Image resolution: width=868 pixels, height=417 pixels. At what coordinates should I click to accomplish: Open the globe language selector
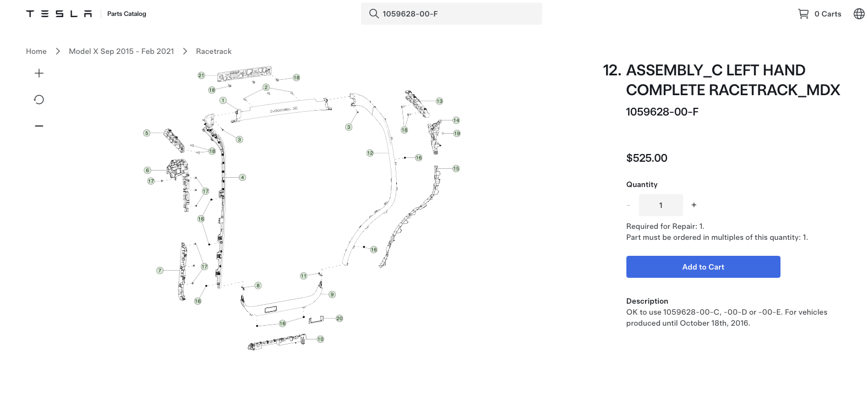tap(859, 14)
